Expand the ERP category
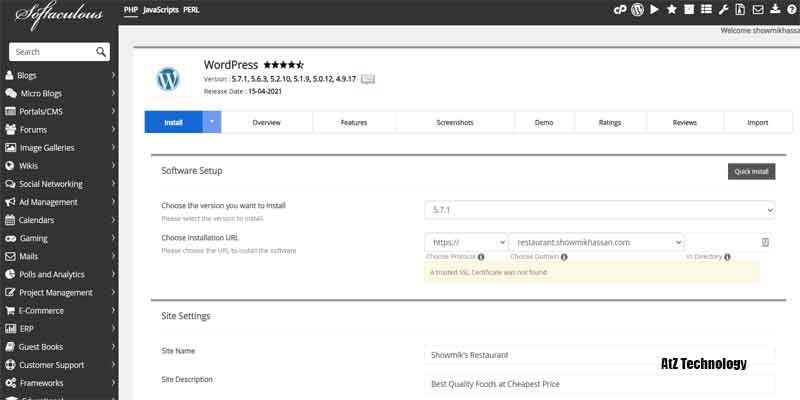The image size is (800, 400). pyautogui.click(x=60, y=329)
